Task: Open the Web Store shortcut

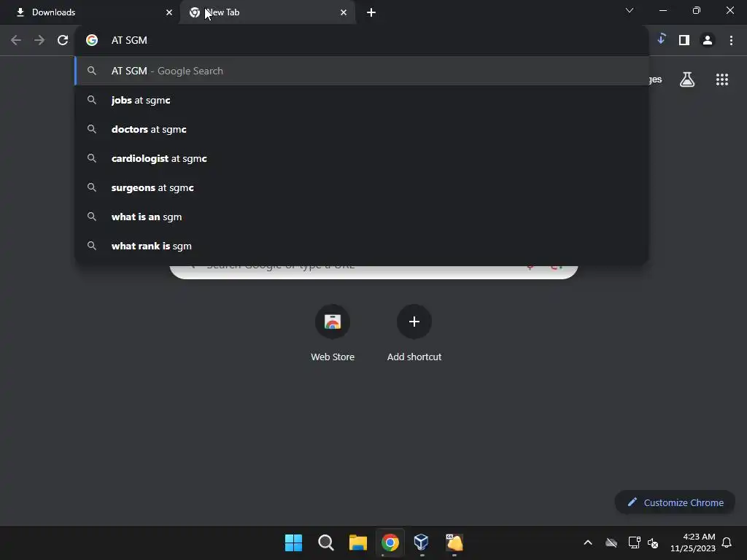Action: click(333, 333)
